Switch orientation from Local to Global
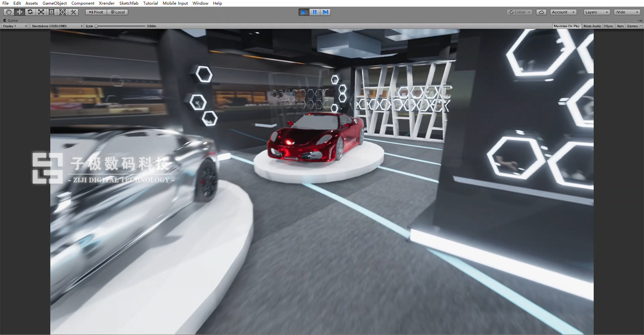 117,12
